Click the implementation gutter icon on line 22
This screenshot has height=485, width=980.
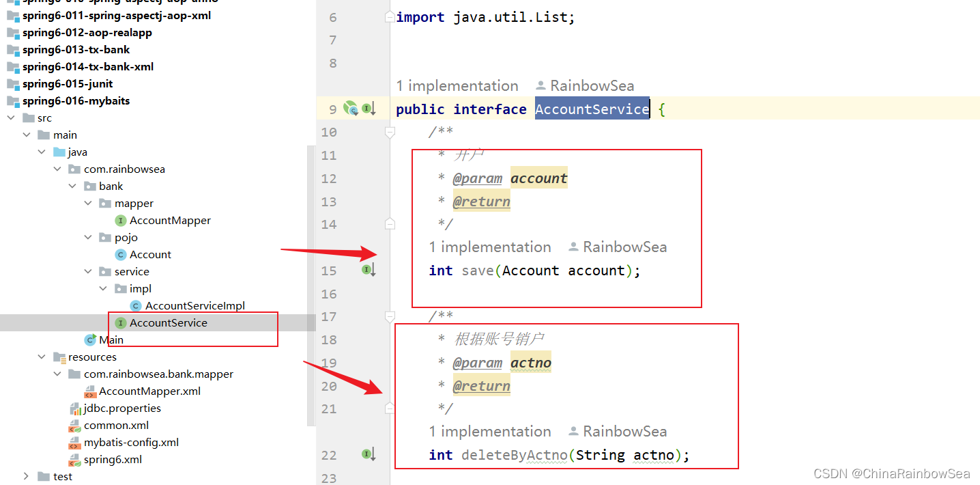click(x=369, y=454)
